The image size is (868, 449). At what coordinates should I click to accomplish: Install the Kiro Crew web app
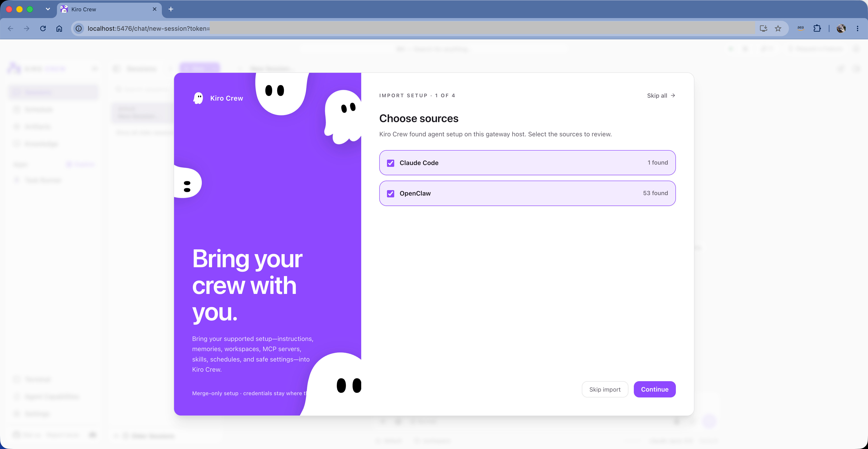pyautogui.click(x=763, y=29)
